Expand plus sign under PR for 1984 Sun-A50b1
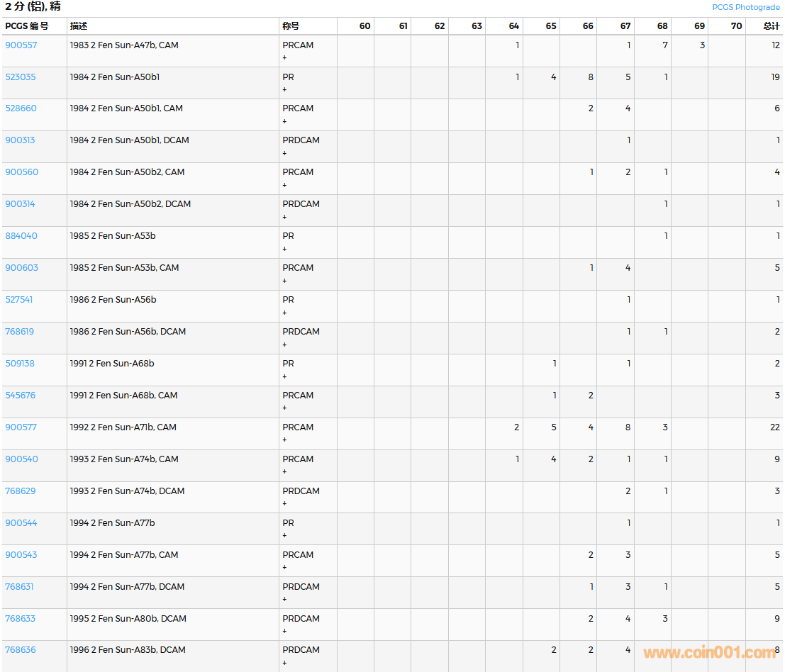The image size is (785, 672). tap(285, 89)
